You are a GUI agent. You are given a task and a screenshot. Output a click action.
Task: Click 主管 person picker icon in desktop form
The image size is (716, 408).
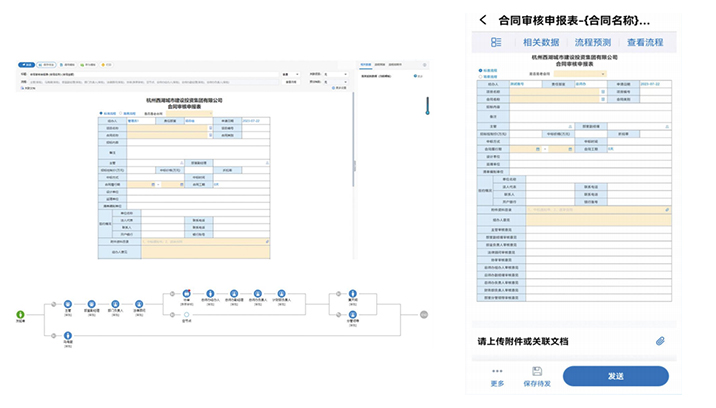point(182,163)
